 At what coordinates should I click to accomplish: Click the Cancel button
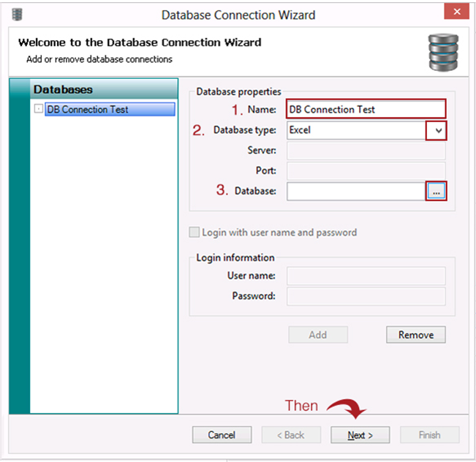click(x=222, y=435)
